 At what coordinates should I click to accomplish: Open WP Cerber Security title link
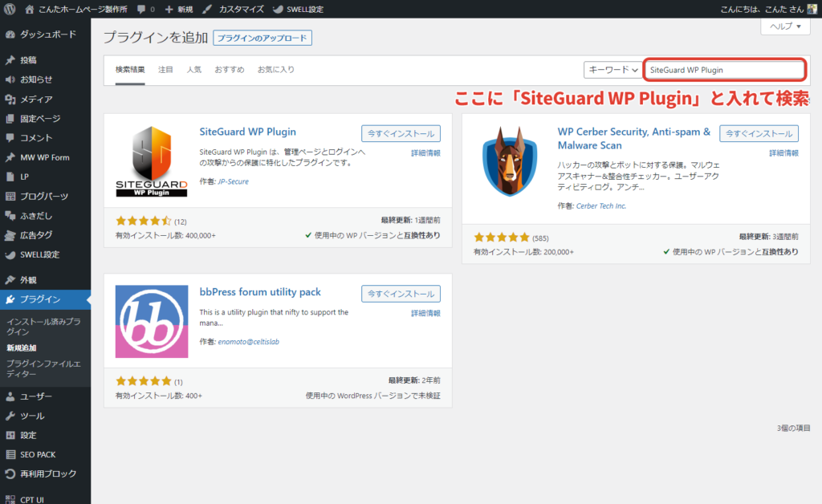(x=634, y=139)
